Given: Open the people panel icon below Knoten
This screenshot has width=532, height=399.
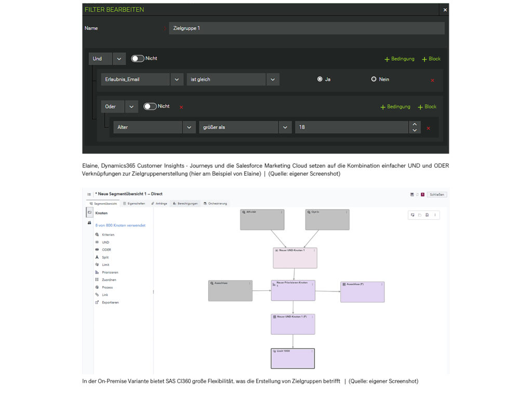Looking at the screenshot, I should (x=89, y=223).
